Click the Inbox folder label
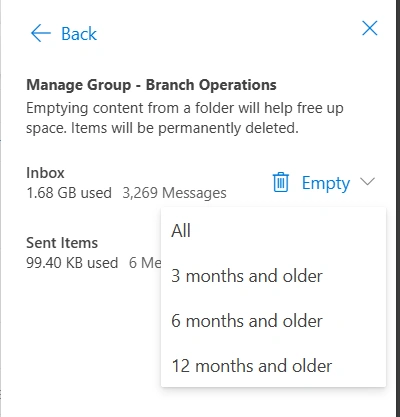 click(45, 173)
